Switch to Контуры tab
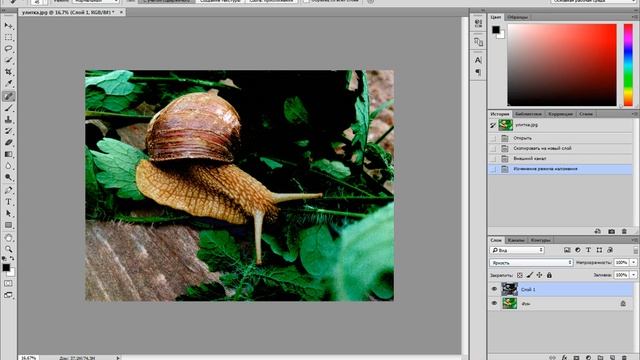The image size is (640, 360). coord(540,240)
